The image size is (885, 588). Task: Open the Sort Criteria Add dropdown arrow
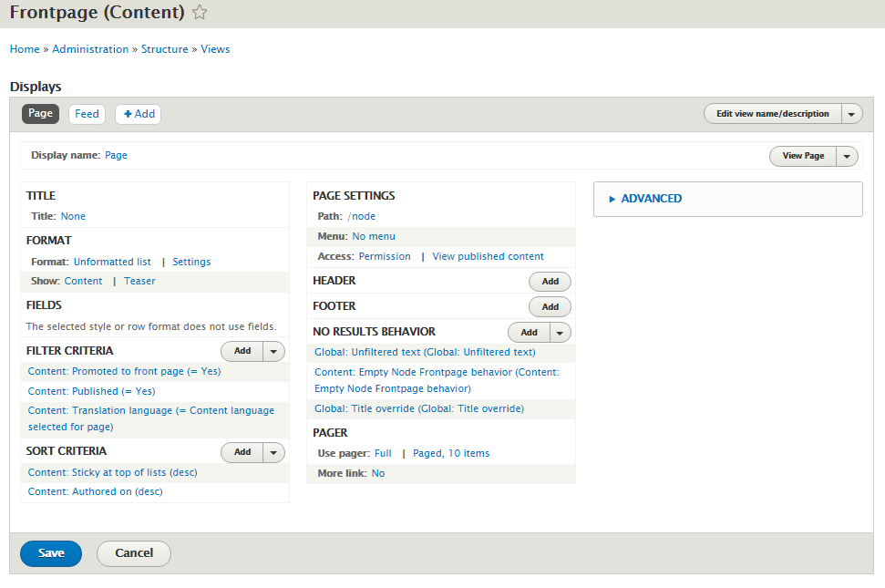click(273, 452)
